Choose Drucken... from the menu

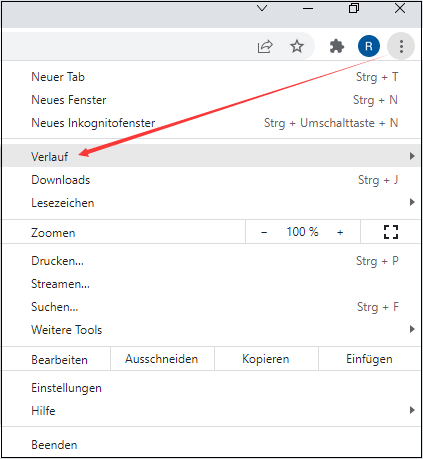point(211,261)
